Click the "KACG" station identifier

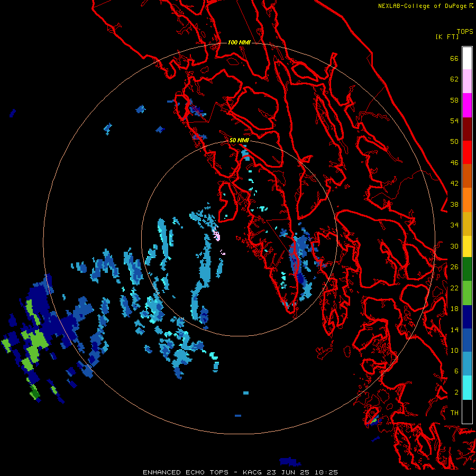tap(253, 472)
